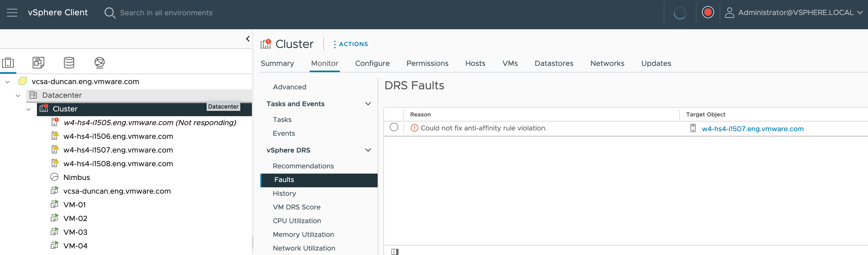Open CPU Utilization page

click(297, 221)
